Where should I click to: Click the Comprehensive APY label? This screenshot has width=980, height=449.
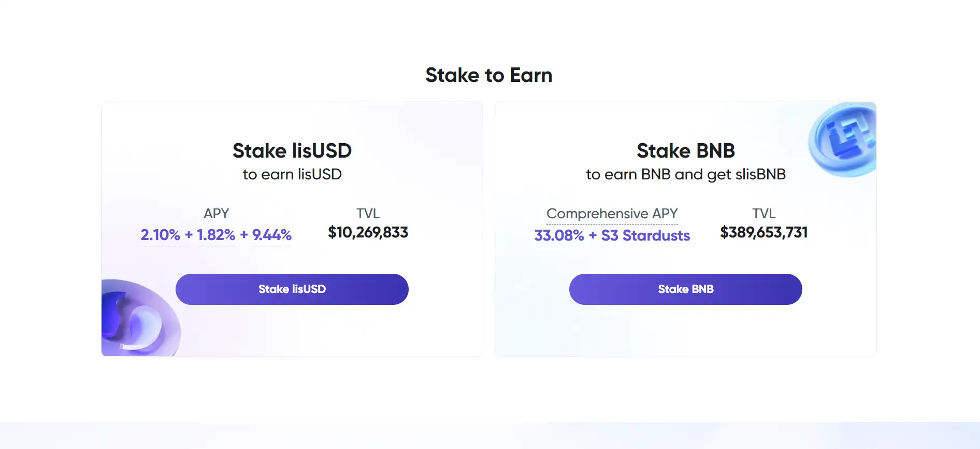612,214
